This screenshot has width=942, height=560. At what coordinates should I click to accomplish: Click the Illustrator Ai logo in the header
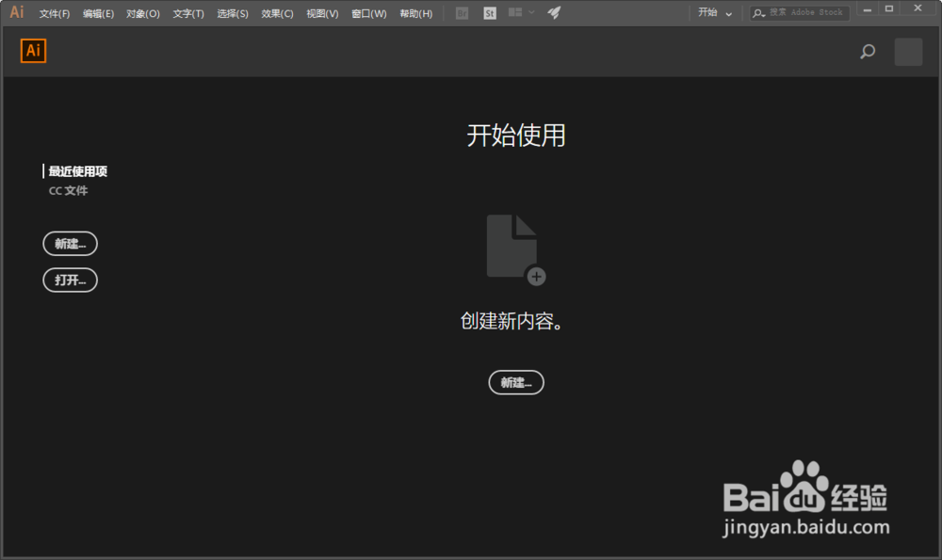click(x=33, y=51)
